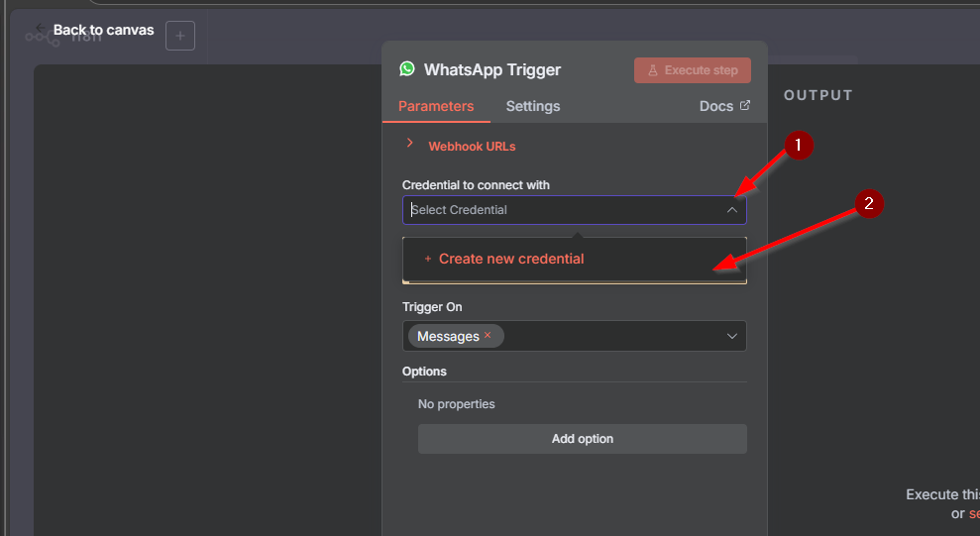This screenshot has height=536, width=980.
Task: Click the Options section label
Action: tap(424, 372)
